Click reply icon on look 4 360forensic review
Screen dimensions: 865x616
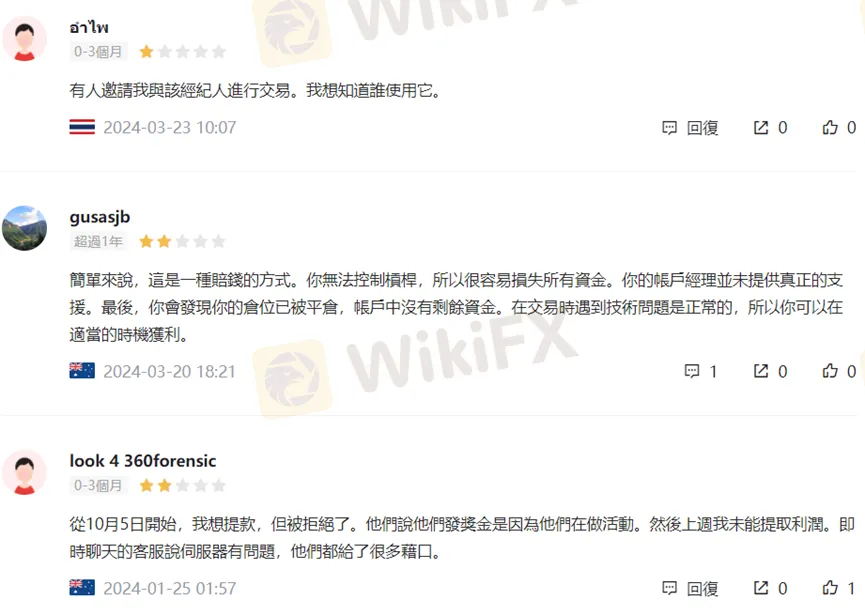click(669, 588)
